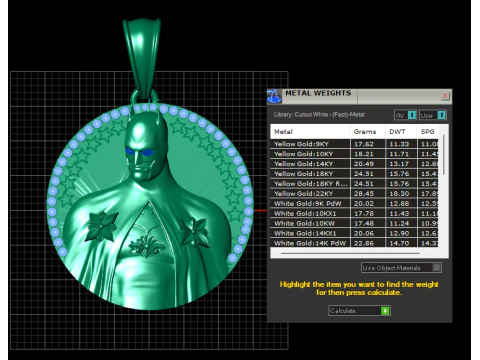This screenshot has height=360, width=480.
Task: Click the horizontal scrollbar under the table
Action: (x=350, y=253)
